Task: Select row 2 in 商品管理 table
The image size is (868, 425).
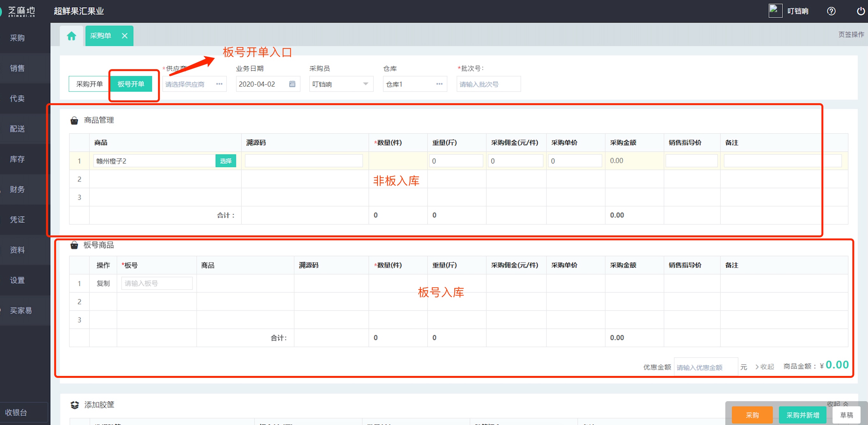Action: (458, 179)
